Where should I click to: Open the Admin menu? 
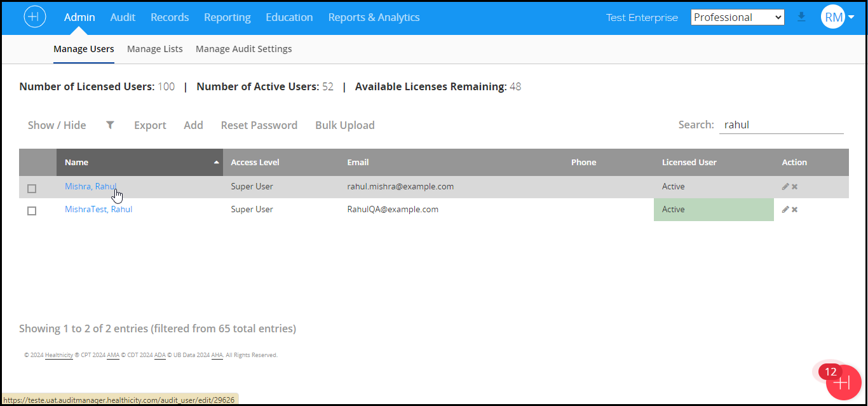coord(79,17)
